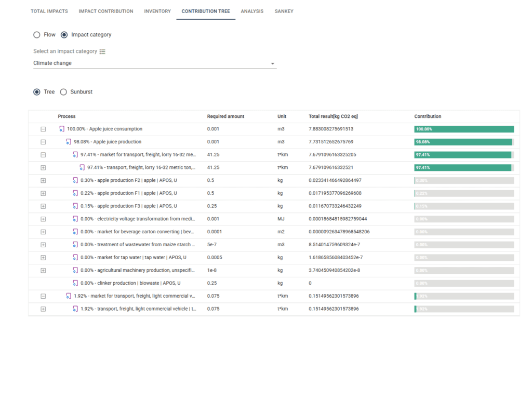Switch to the Sankey tab
532x399 pixels.
point(284,11)
